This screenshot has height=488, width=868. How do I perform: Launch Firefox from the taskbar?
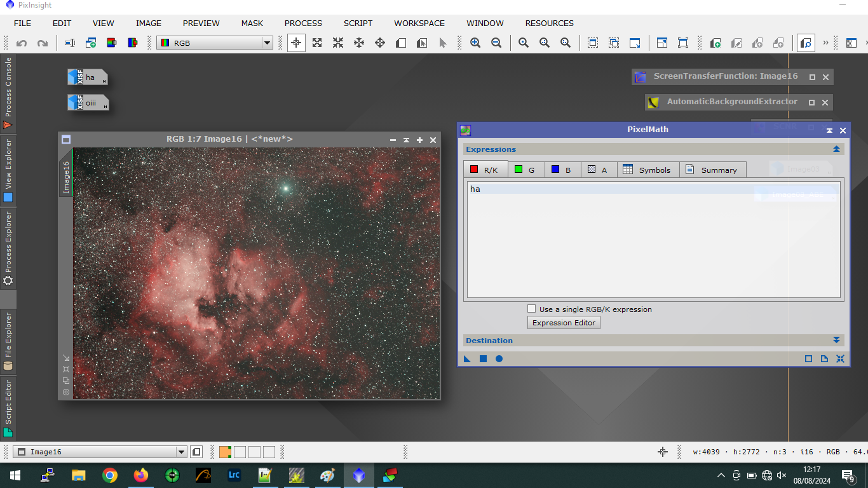coord(141,475)
